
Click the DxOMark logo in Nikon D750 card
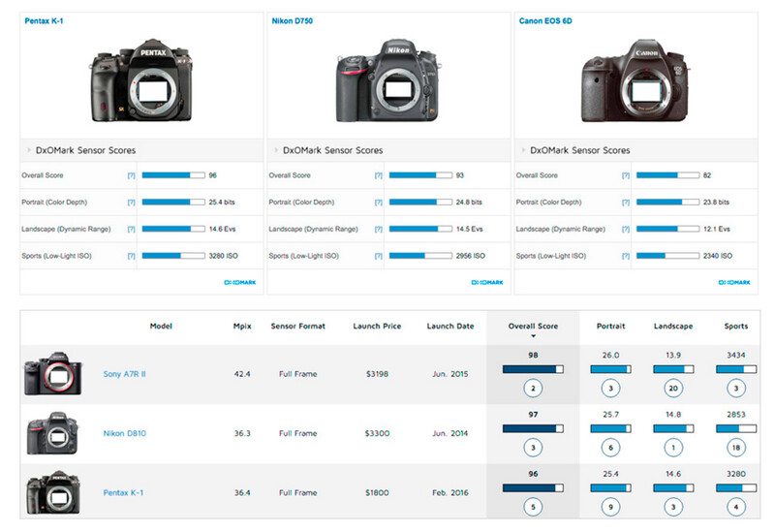click(487, 282)
